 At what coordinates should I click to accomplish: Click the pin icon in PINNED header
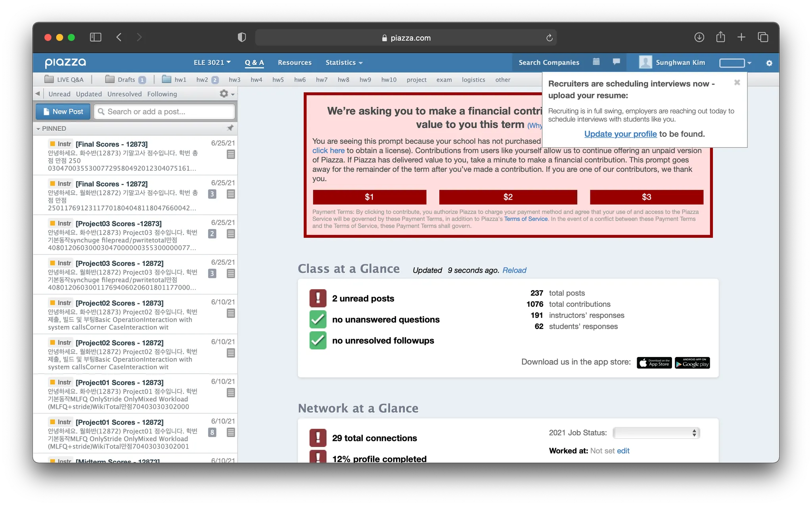pyautogui.click(x=230, y=128)
